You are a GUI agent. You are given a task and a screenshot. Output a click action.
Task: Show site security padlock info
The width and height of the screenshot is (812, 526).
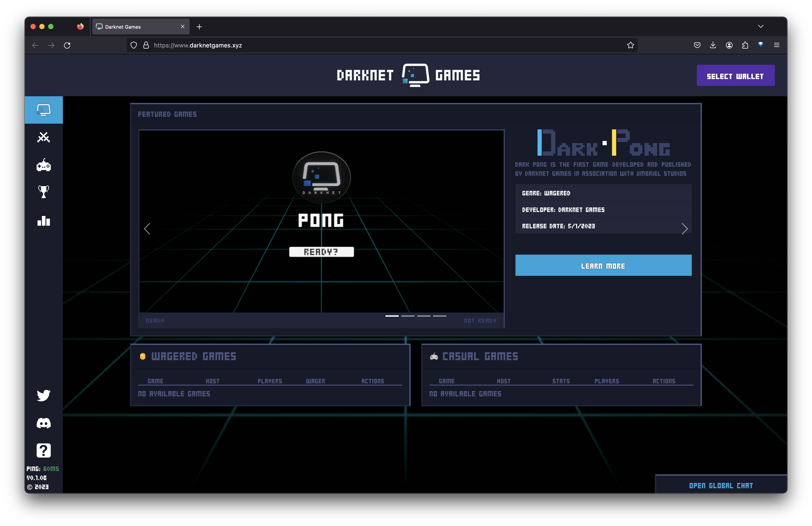(146, 45)
